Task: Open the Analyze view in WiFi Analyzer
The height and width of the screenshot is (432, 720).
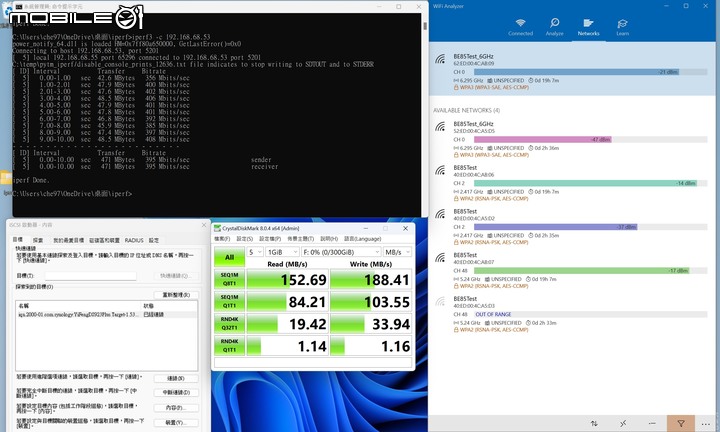Action: (554, 27)
